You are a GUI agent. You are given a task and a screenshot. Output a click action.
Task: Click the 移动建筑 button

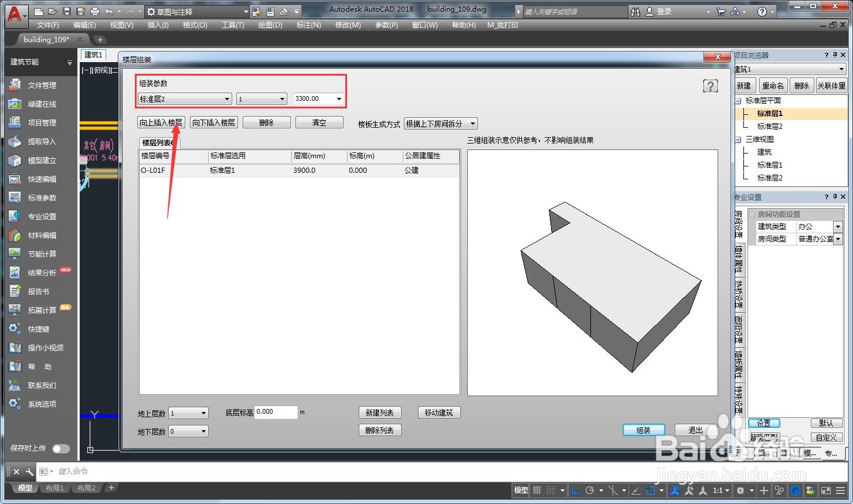(x=439, y=413)
